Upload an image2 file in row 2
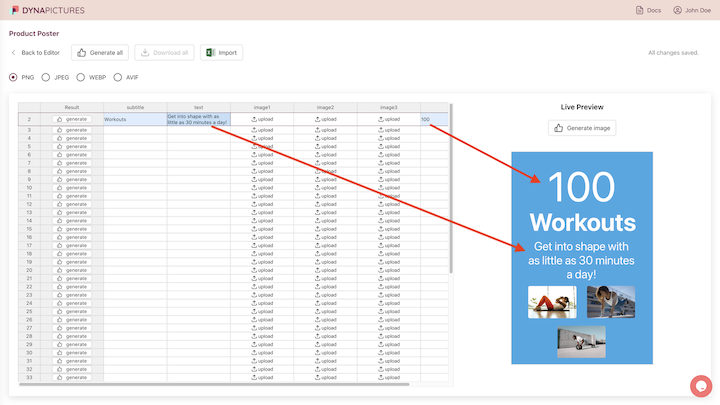 coord(325,119)
